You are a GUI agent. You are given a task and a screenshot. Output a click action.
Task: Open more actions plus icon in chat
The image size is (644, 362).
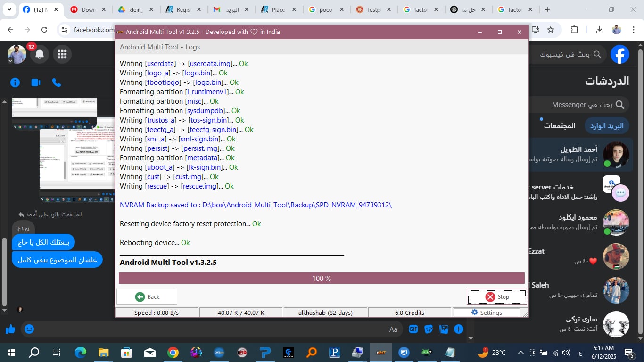459,329
